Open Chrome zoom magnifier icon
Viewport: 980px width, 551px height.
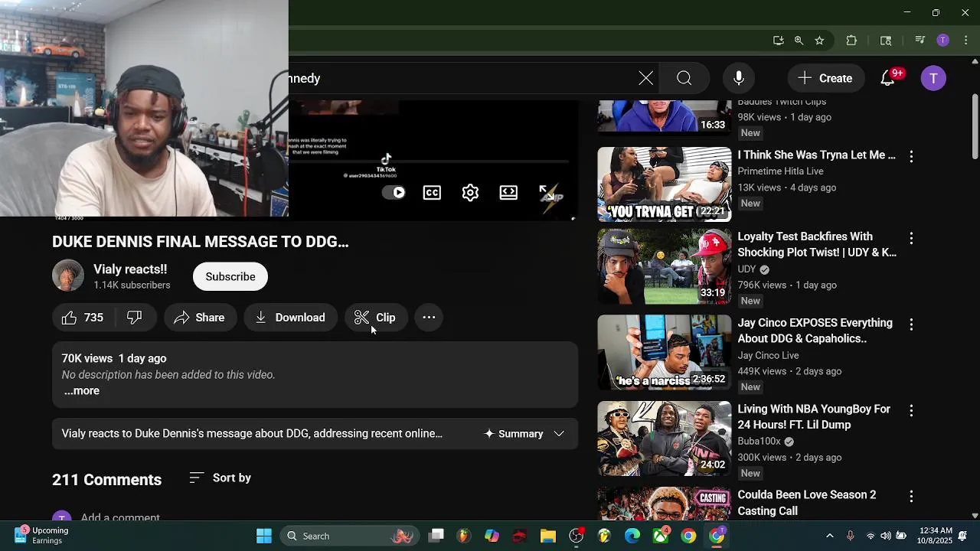[x=799, y=41]
